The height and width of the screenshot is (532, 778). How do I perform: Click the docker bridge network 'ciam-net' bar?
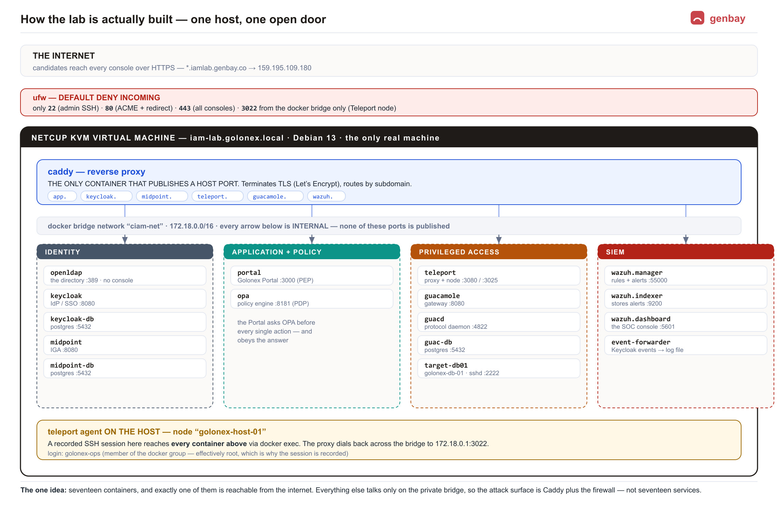tap(389, 226)
